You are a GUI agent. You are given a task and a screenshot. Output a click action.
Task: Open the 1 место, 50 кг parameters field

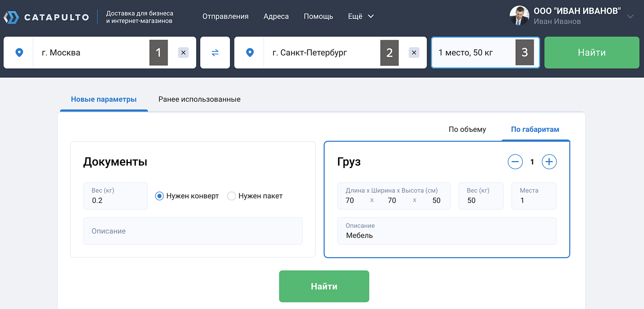pyautogui.click(x=473, y=52)
